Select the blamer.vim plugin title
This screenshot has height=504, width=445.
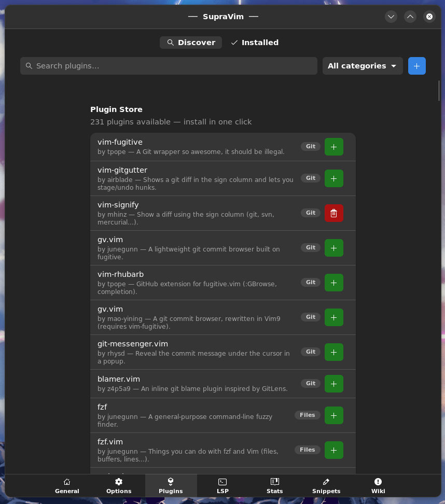119,379
